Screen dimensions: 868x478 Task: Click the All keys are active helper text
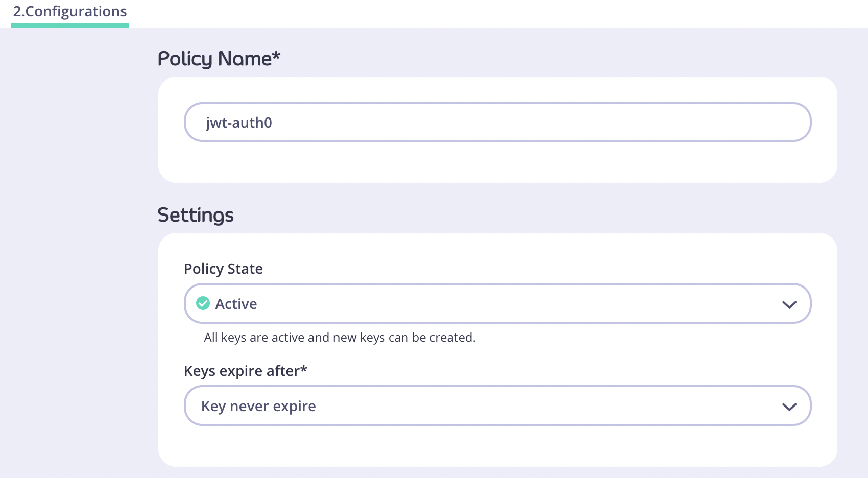[x=340, y=338]
